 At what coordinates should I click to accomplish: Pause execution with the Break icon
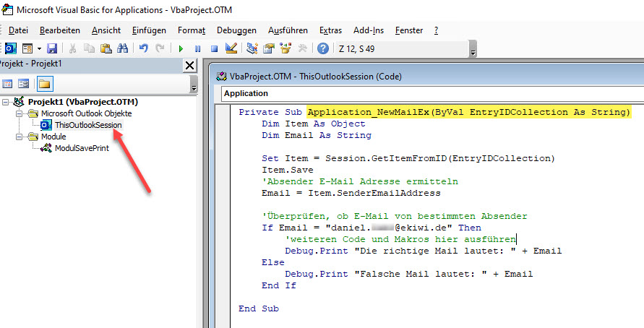[197, 49]
